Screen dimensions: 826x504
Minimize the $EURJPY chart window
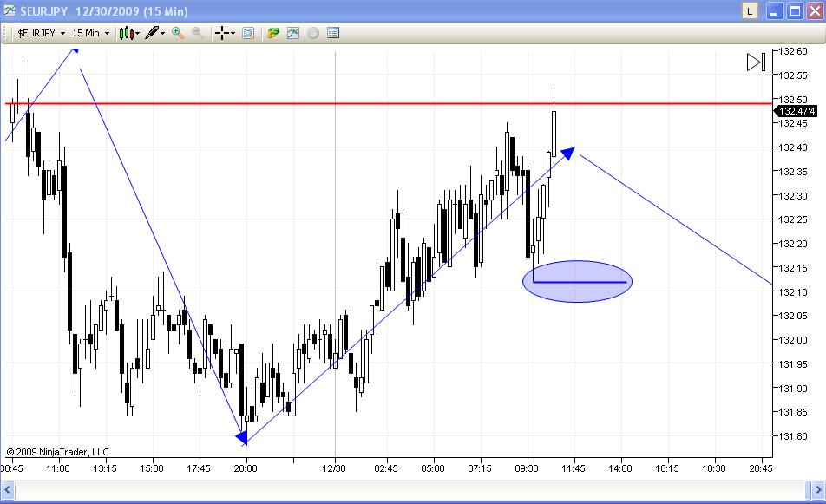pos(774,11)
